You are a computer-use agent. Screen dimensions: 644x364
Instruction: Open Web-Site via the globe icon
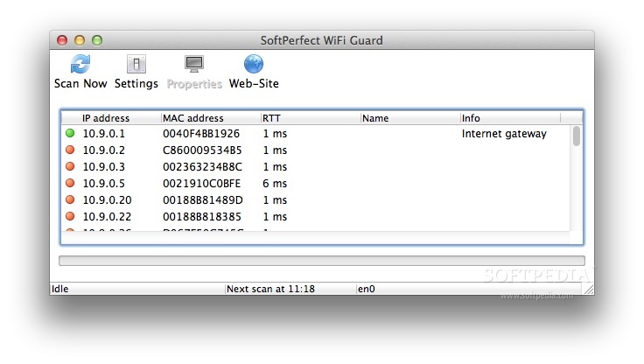click(x=254, y=64)
